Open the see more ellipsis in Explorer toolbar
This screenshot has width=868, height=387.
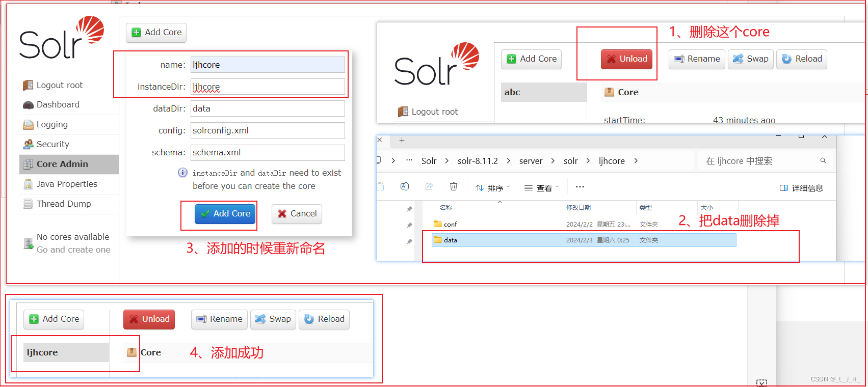pyautogui.click(x=580, y=187)
